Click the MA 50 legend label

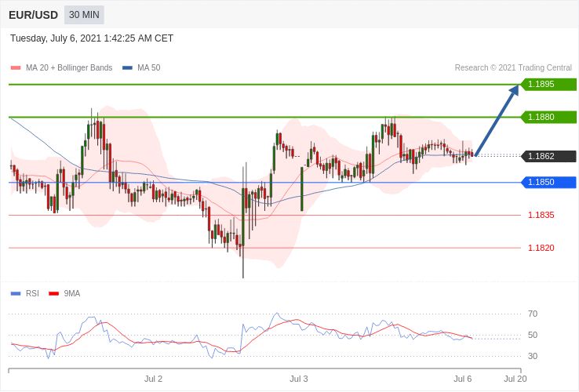click(149, 68)
